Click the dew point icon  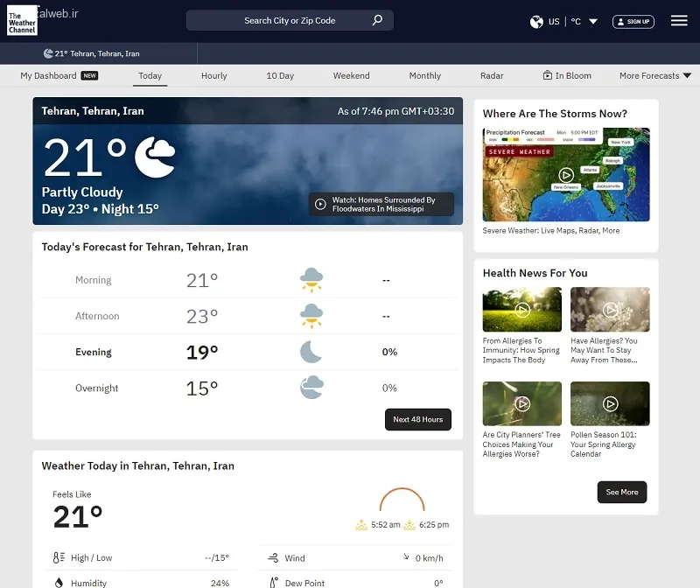(274, 583)
